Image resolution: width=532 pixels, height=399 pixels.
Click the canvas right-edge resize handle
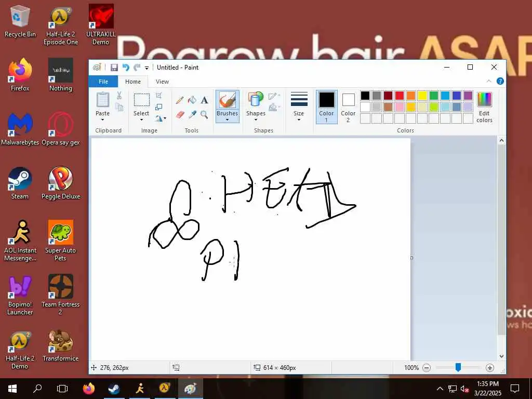pyautogui.click(x=412, y=258)
